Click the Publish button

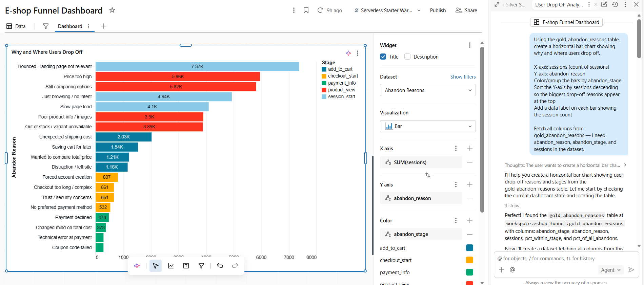[x=438, y=10]
